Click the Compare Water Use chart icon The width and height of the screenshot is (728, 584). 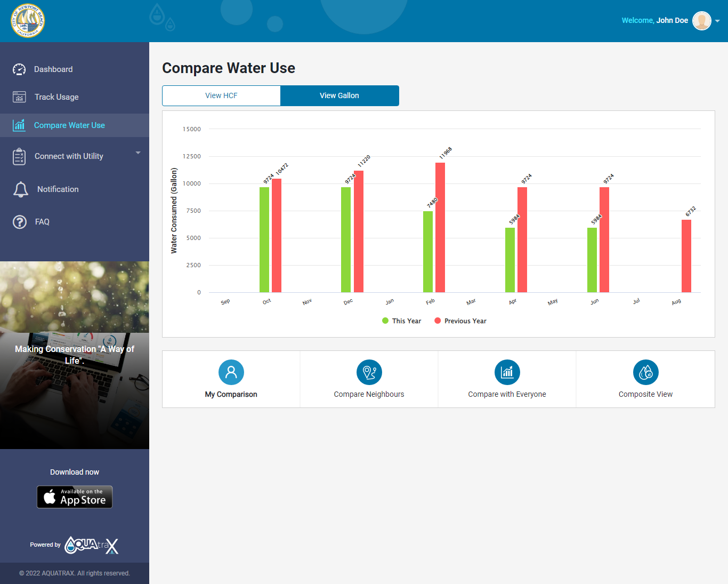[19, 125]
